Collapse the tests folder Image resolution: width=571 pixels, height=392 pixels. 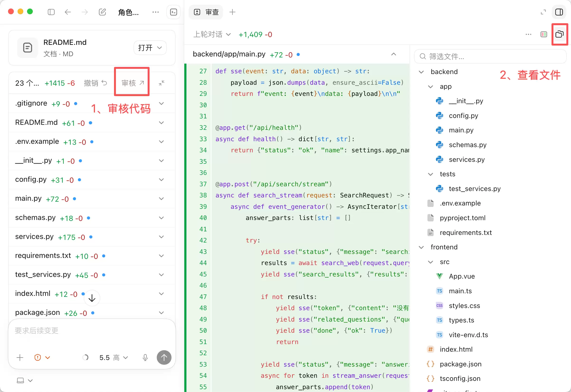[430, 174]
